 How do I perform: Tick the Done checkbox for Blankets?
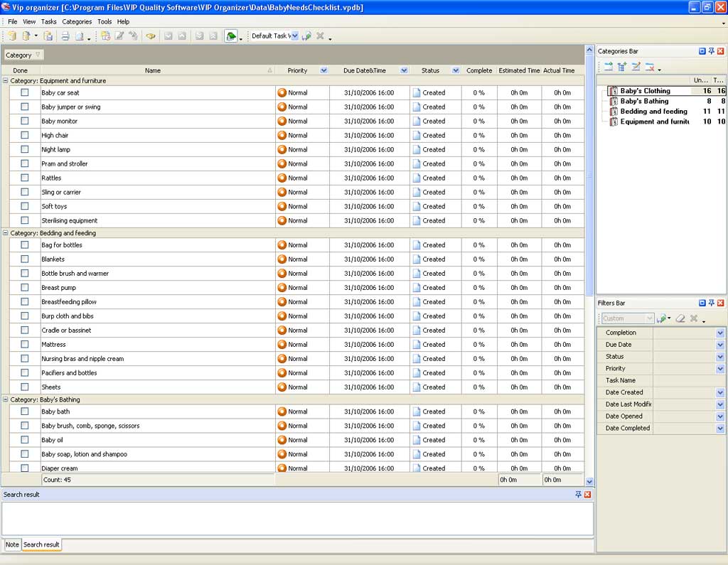point(25,259)
